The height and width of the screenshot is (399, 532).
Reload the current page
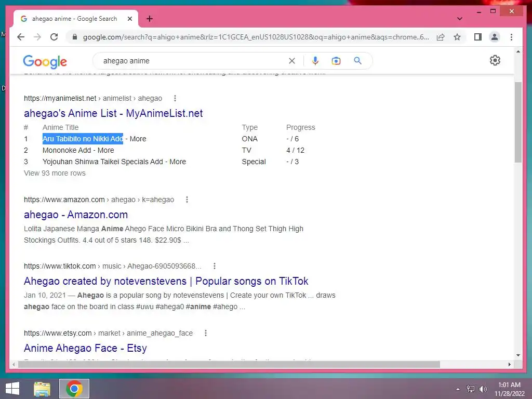coord(54,37)
